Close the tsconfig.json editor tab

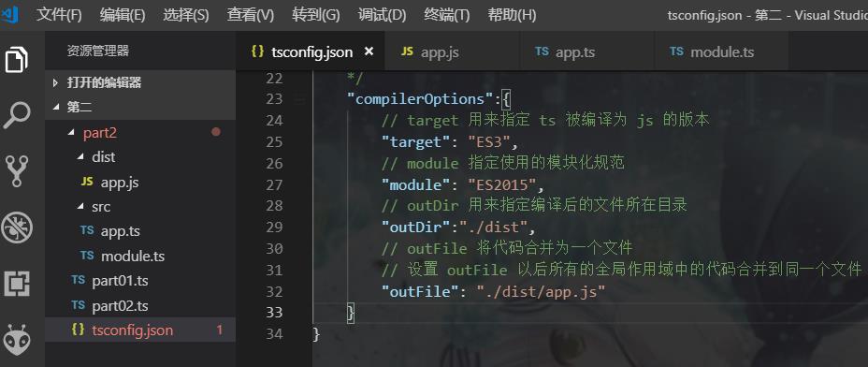coord(369,51)
